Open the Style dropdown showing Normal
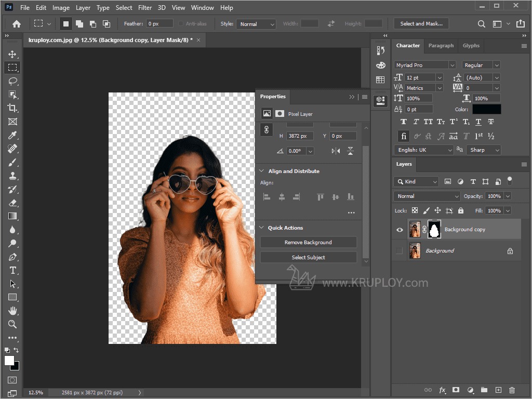The height and width of the screenshot is (399, 532). (256, 24)
